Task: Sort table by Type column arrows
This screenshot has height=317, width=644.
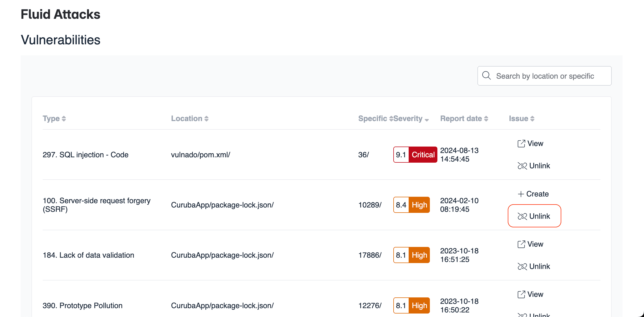Action: coord(64,119)
